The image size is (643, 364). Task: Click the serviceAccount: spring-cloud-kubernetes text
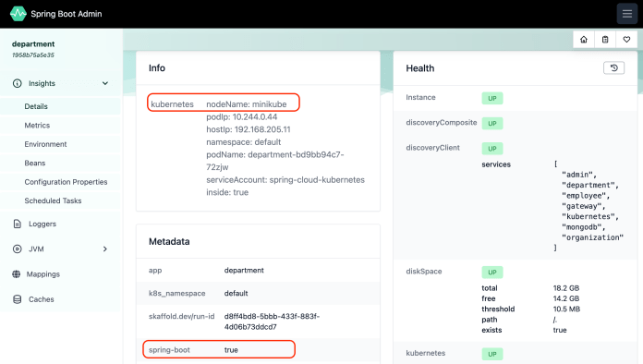(x=285, y=180)
